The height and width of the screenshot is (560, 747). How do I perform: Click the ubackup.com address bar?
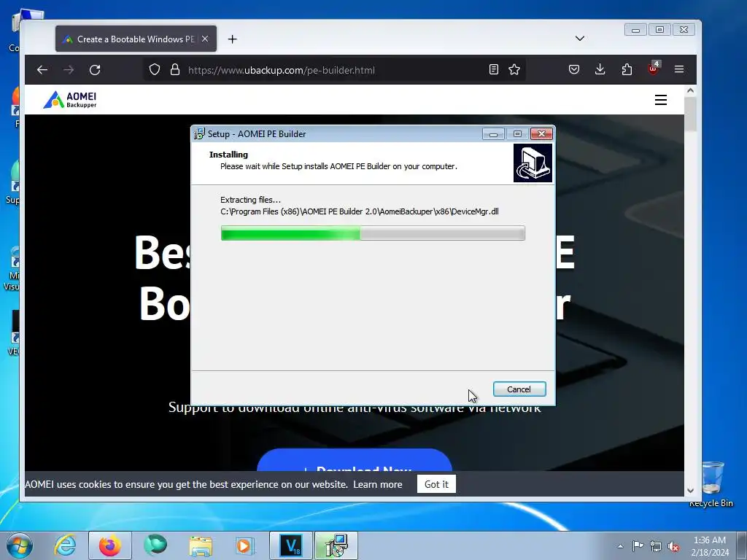click(x=333, y=70)
